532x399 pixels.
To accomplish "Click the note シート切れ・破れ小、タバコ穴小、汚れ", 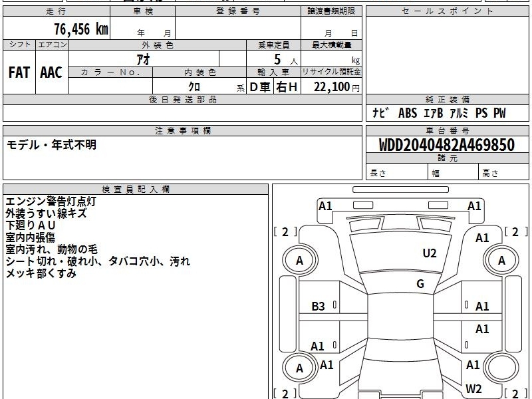I will click(x=98, y=261).
